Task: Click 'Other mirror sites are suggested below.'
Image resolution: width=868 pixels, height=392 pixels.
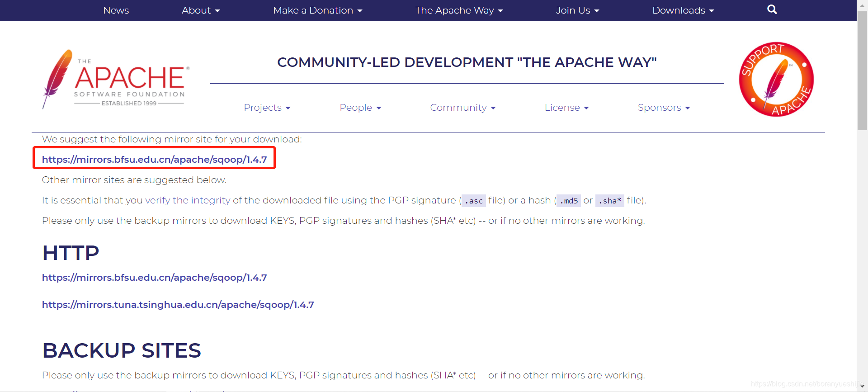Action: 134,180
